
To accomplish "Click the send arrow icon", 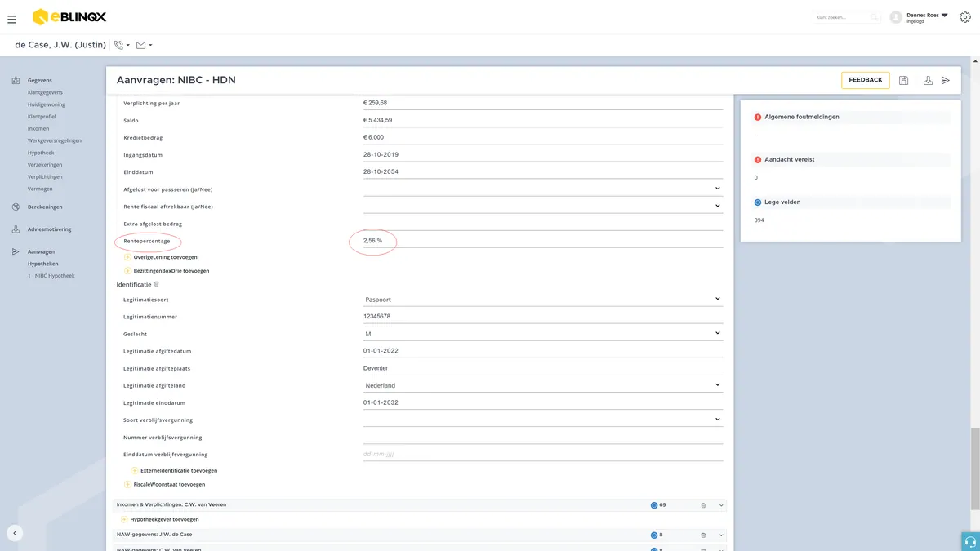I will 946,80.
